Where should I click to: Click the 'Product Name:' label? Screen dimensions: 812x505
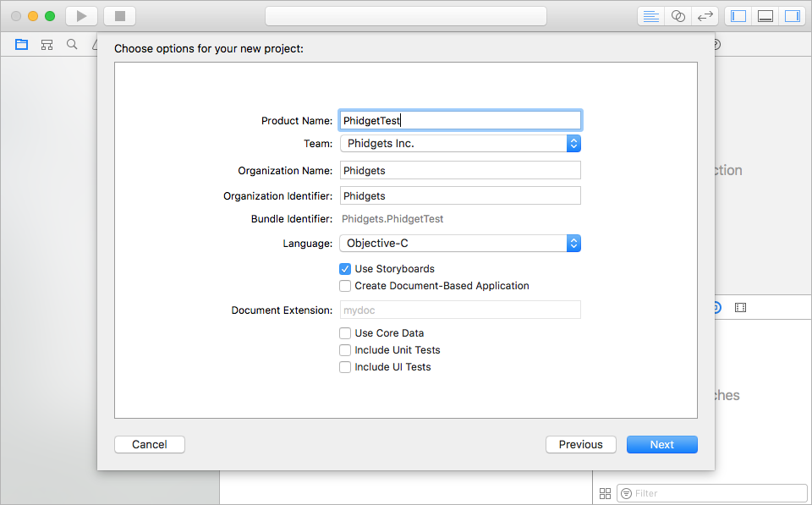(x=297, y=121)
